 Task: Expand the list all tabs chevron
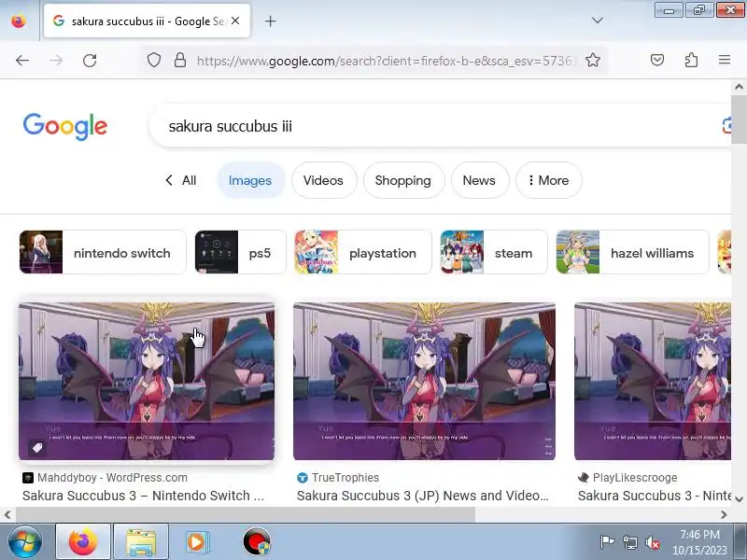[x=598, y=21]
